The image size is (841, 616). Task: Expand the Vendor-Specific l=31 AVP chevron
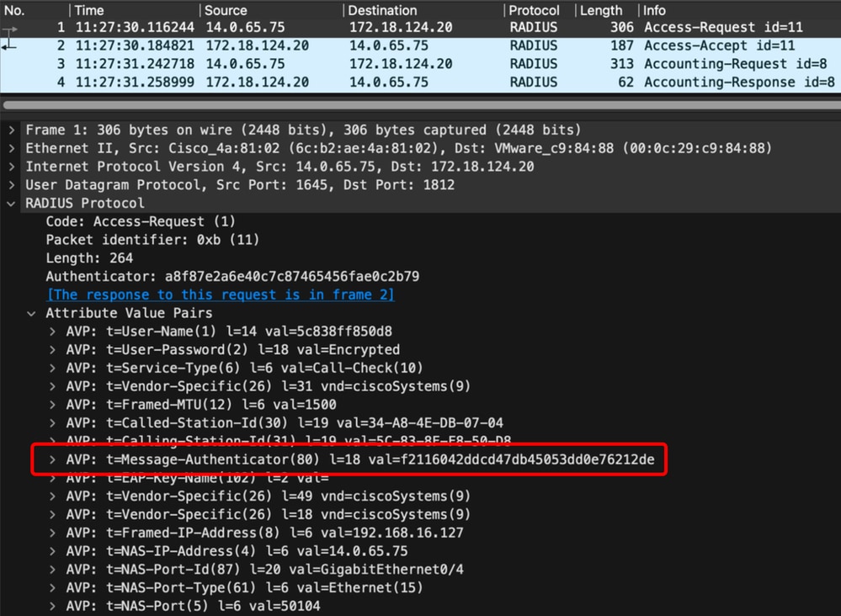click(x=52, y=386)
